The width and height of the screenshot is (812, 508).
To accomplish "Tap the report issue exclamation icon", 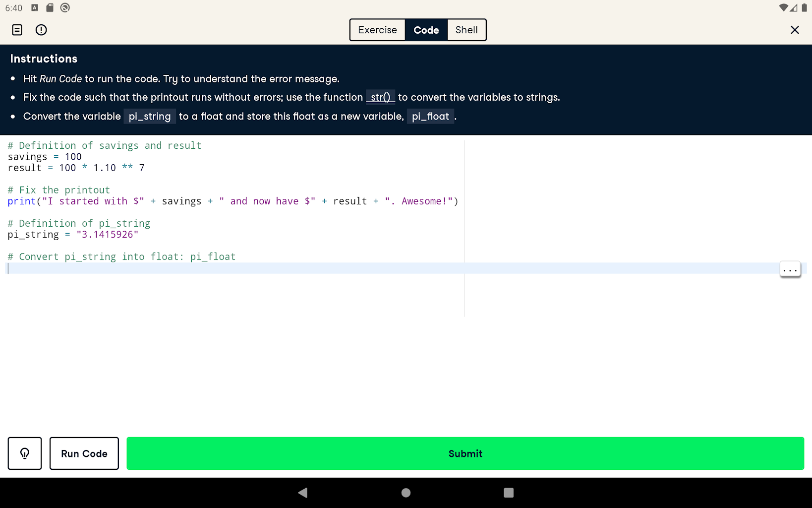I will click(x=41, y=30).
